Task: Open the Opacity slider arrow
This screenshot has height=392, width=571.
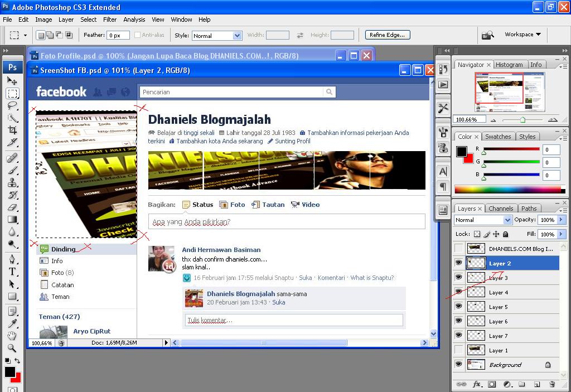Action: 562,220
